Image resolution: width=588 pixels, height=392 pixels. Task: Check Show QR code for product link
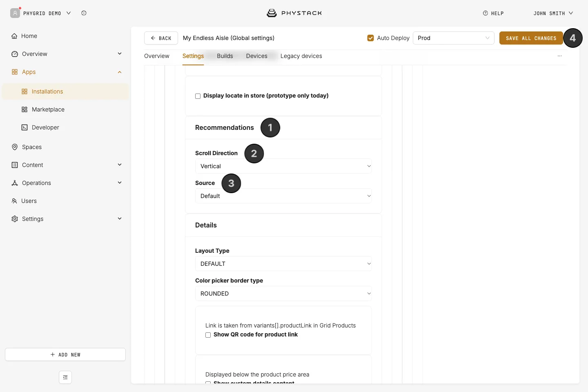(x=208, y=335)
